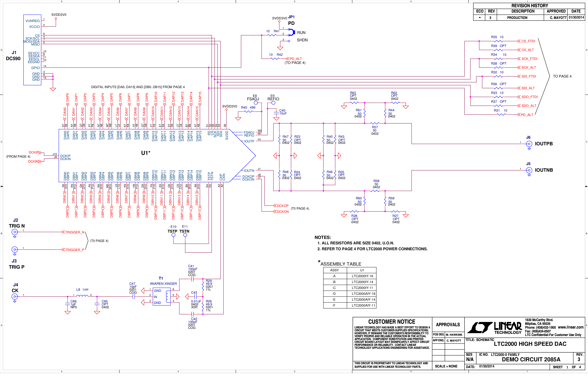Click the J5 IOUTNB connector symbol
This screenshot has width=588, height=380.
[529, 171]
